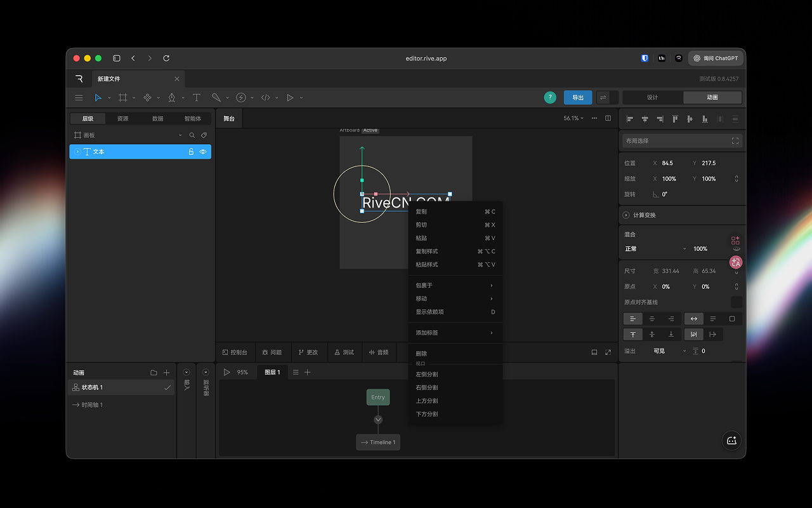Click the blue 导出 button

coord(578,98)
